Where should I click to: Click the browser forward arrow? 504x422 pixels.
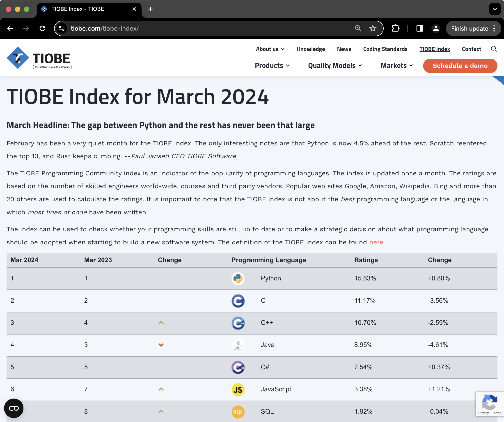(26, 29)
